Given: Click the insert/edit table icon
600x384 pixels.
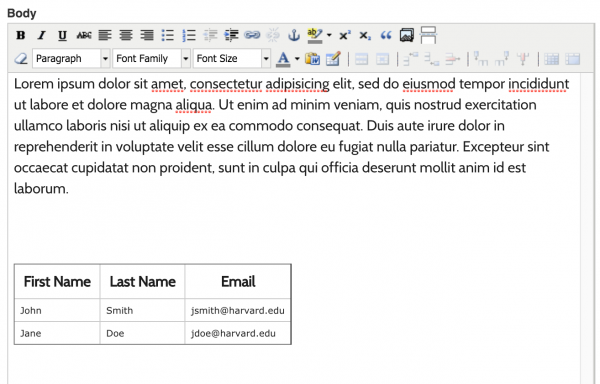Looking at the screenshot, I should pyautogui.click(x=333, y=59).
